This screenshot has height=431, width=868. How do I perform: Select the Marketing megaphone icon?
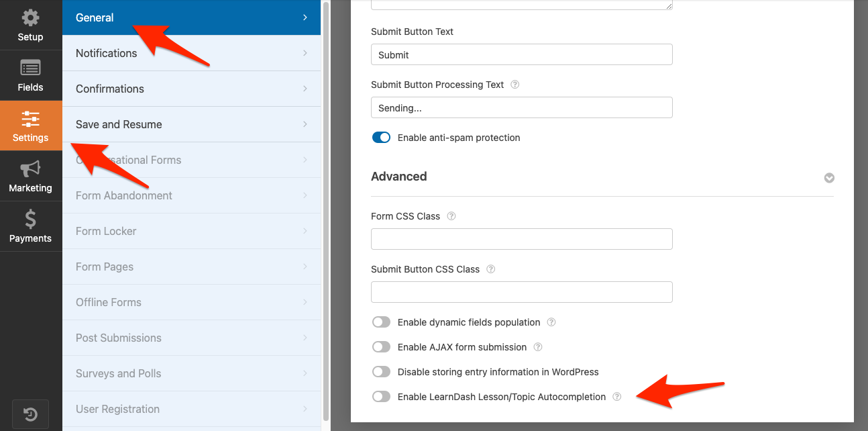[x=30, y=176]
